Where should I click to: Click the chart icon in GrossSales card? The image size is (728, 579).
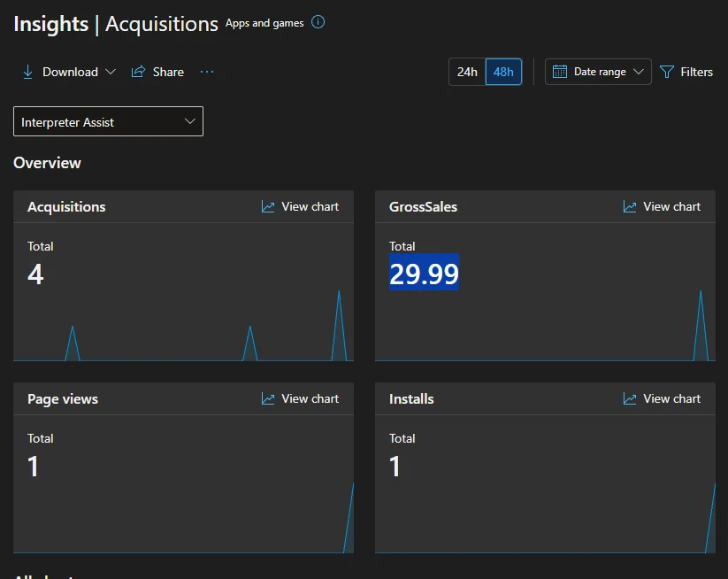pos(630,206)
